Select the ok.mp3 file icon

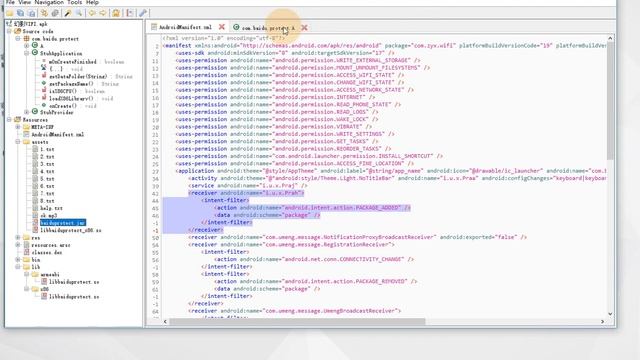(35, 215)
